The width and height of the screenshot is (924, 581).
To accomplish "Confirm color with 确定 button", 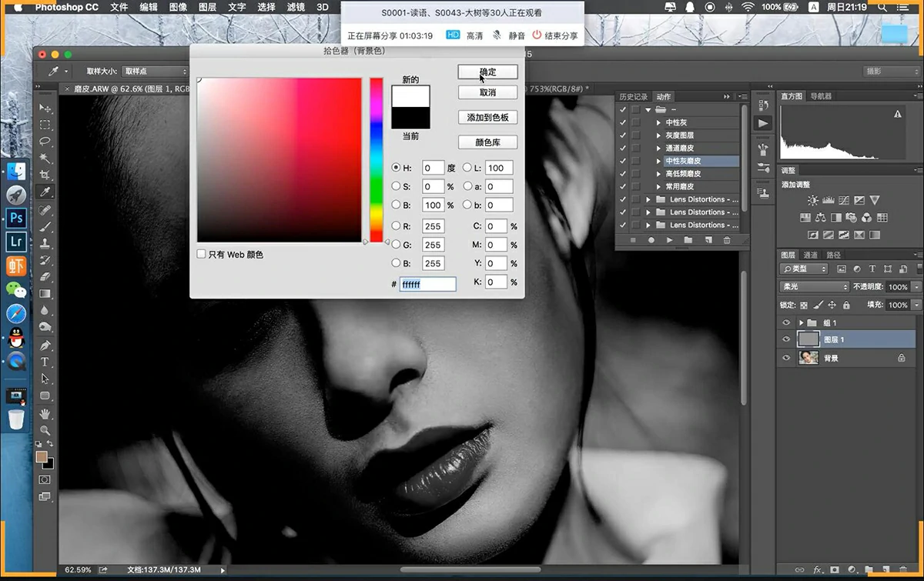I will pyautogui.click(x=487, y=72).
